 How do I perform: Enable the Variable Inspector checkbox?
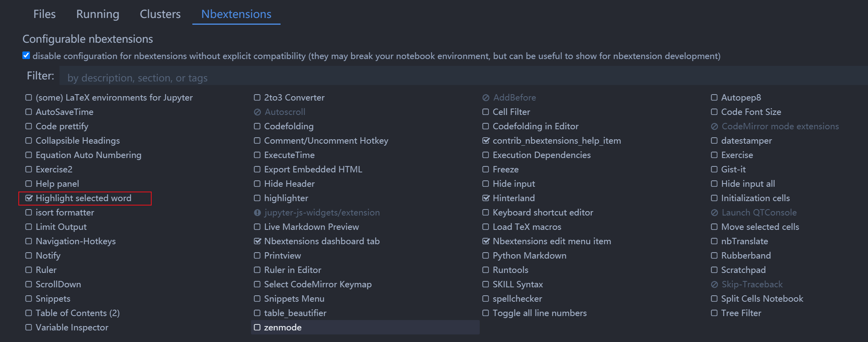pos(29,327)
